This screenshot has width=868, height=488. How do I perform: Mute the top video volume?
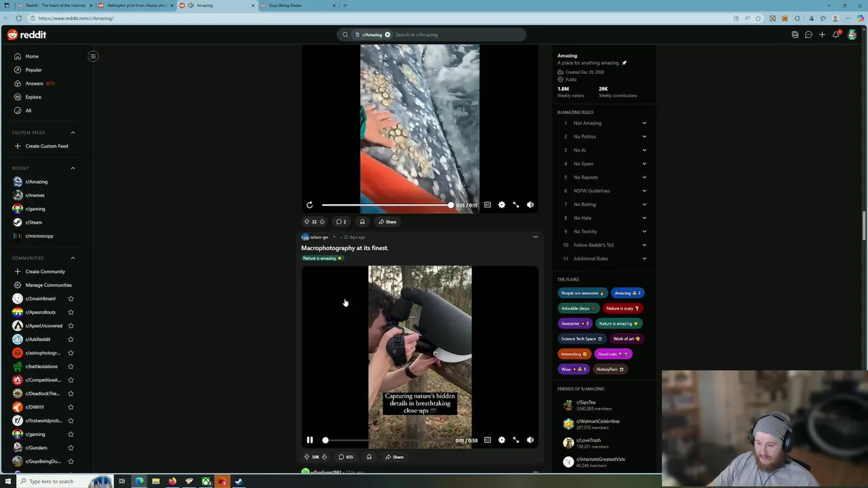click(x=530, y=205)
